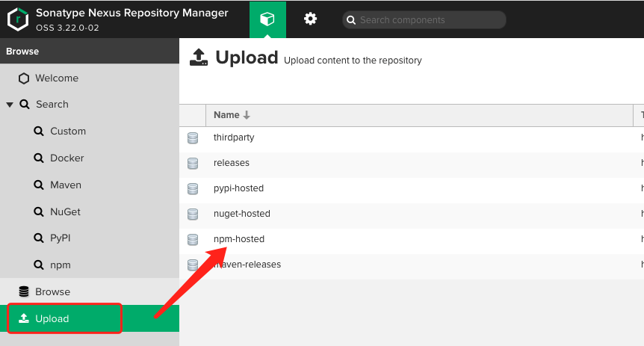Open Maven search
644x346 pixels.
tap(66, 185)
